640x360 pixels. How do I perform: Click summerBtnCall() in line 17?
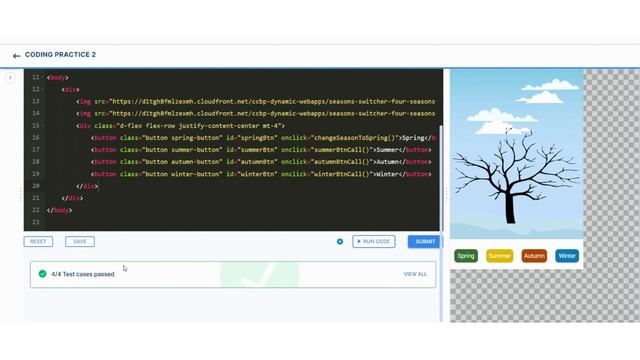343,150
